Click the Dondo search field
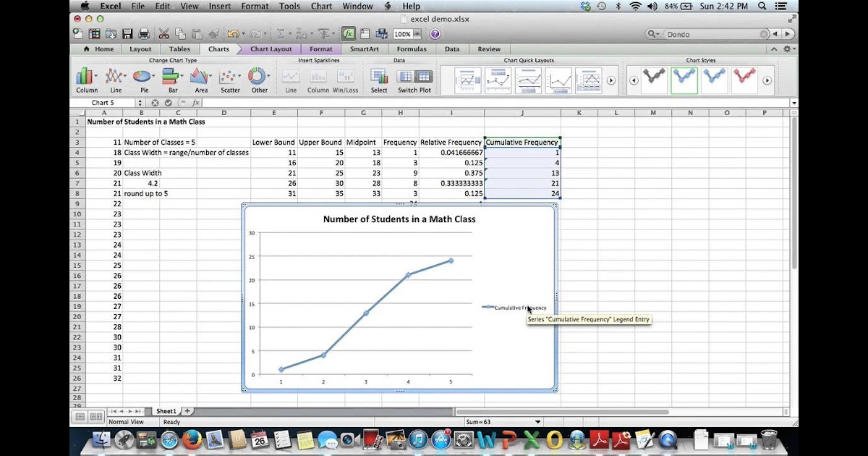This screenshot has width=868, height=456. 712,34
